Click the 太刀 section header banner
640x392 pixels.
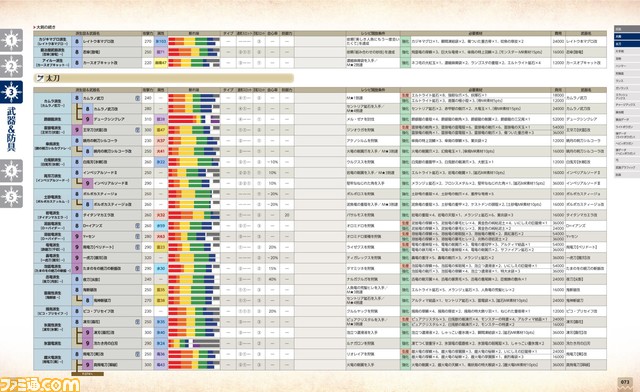pos(163,78)
